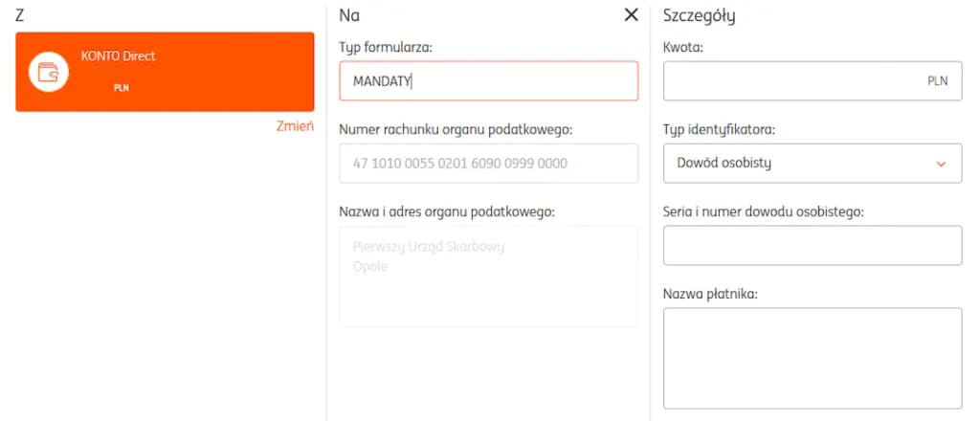Viewport: 980px width, 421px height.
Task: Click the Typ identyfikatora label
Action: (x=718, y=129)
